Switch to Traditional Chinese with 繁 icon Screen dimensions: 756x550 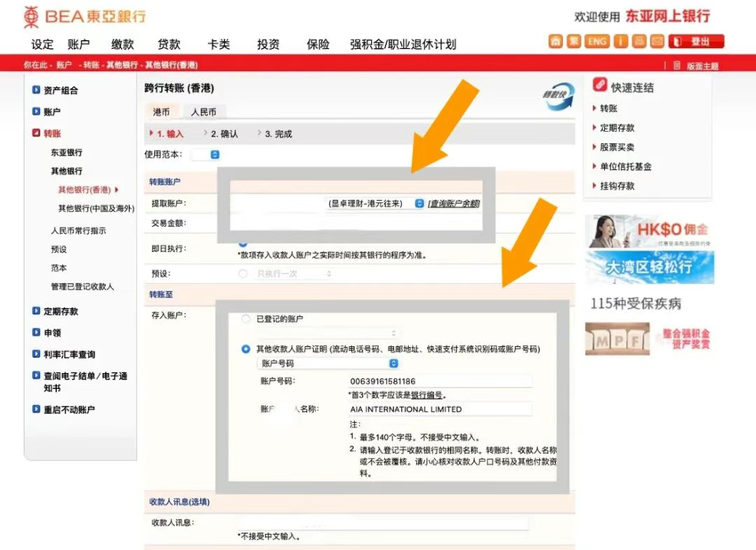575,42
